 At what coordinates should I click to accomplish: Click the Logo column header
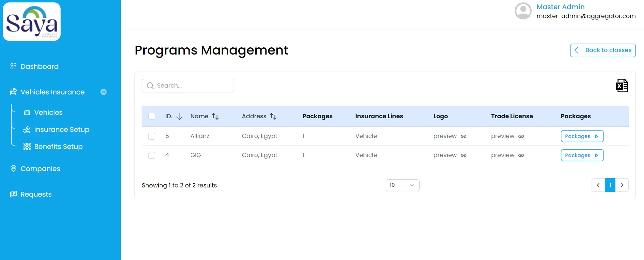[440, 116]
